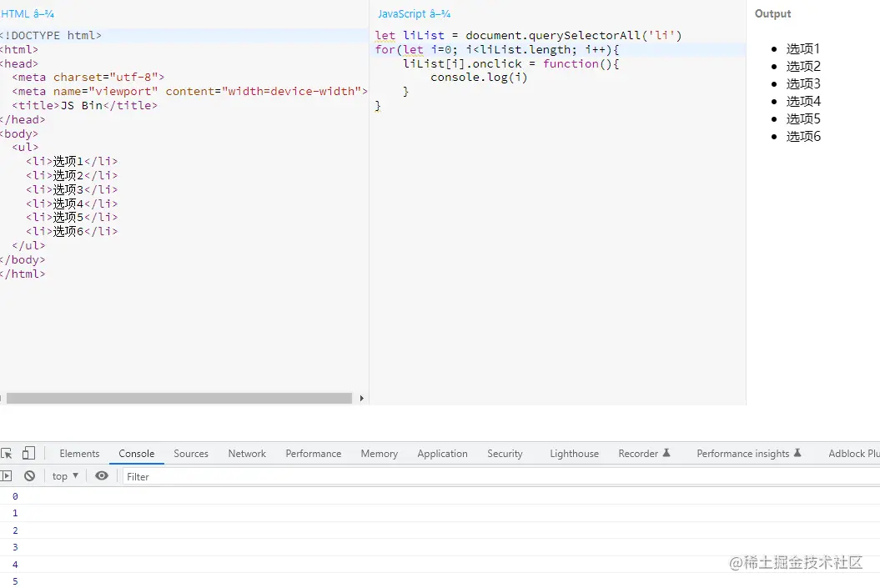
Task: Switch to the Console tab
Action: (136, 454)
